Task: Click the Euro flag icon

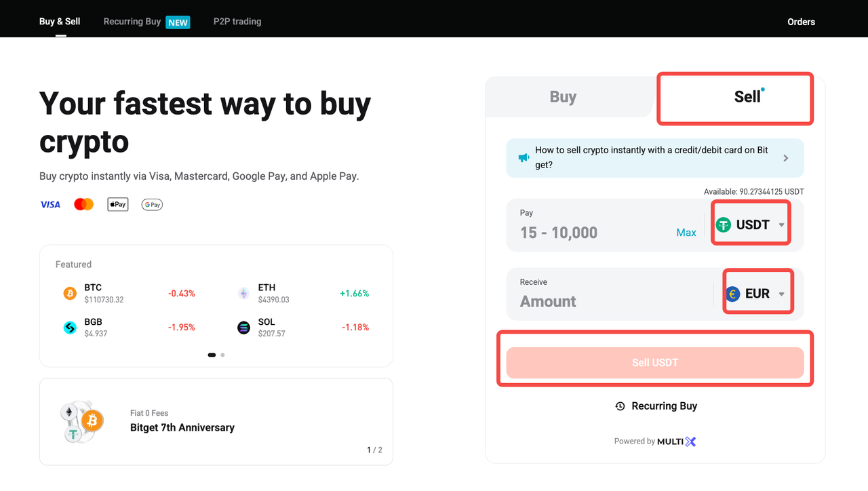Action: tap(732, 294)
